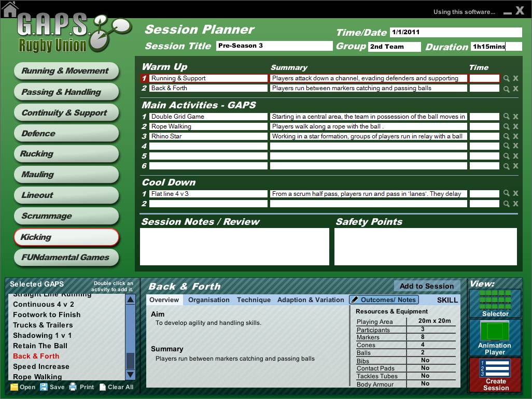
Task: Magnify the Rope Walking activity
Action: (506, 126)
